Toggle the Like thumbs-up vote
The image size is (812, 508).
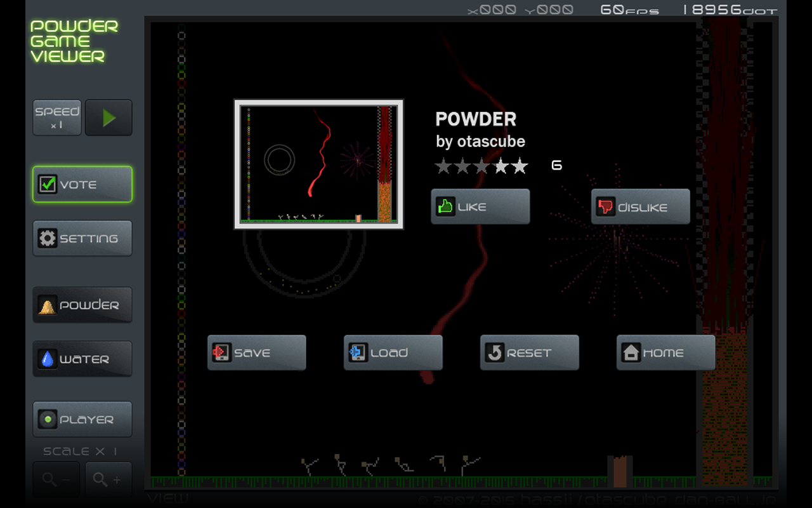[x=480, y=206]
